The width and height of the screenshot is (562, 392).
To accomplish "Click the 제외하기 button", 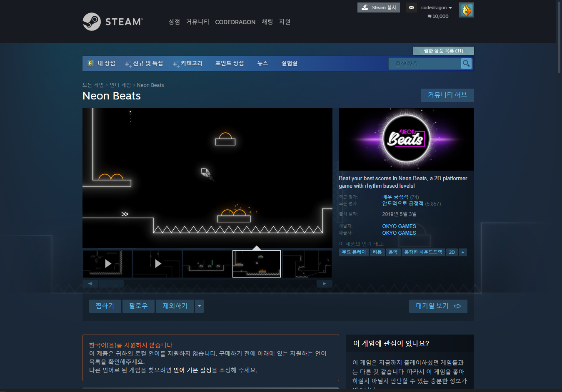I will click(175, 306).
